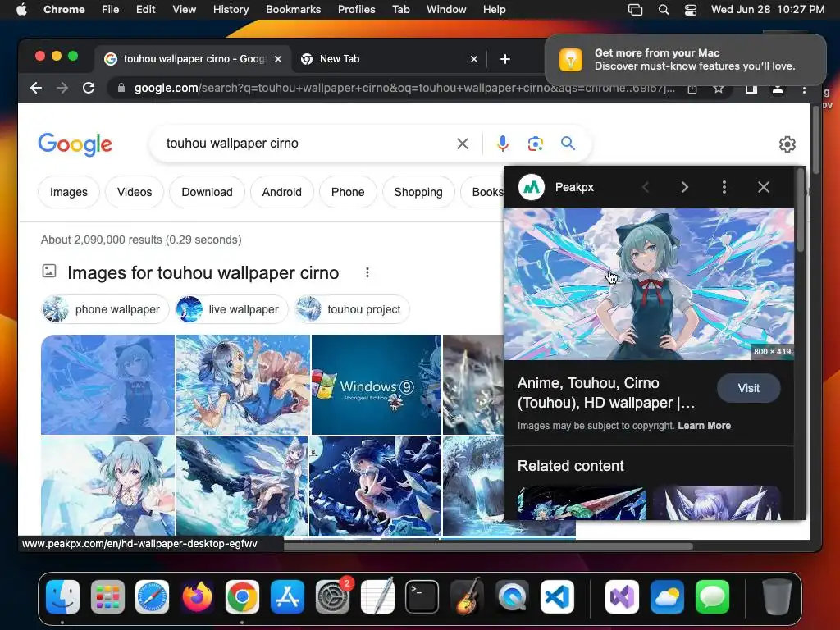Screen dimensions: 840x630
Task: Select touhou project suggestion chip
Action: (352, 309)
